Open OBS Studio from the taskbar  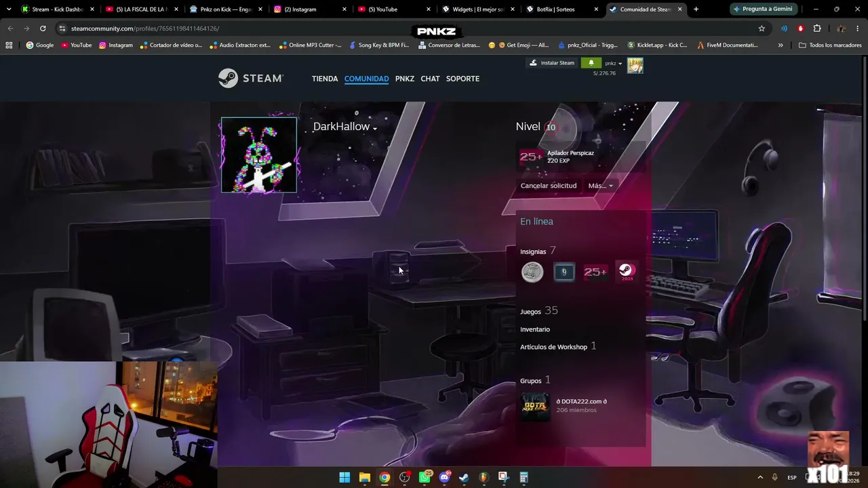405,477
